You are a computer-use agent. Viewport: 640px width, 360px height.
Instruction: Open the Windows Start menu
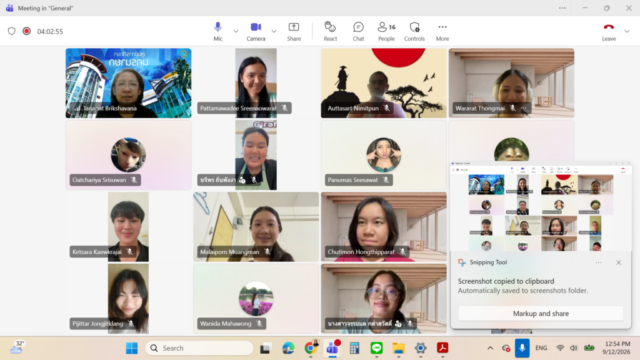tap(131, 348)
